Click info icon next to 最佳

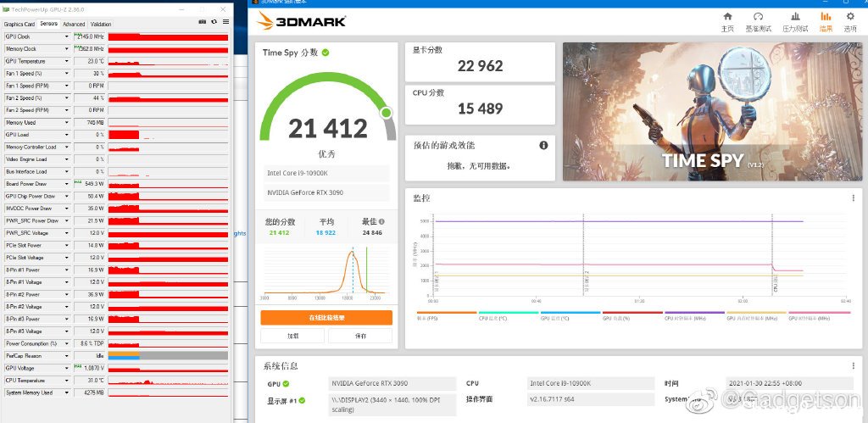pos(381,221)
